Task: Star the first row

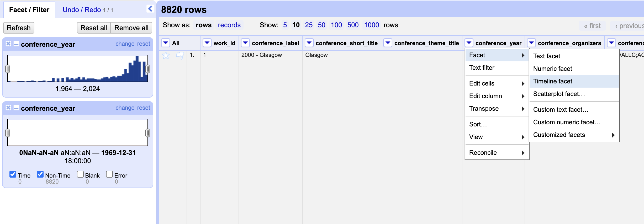Action: (166, 55)
